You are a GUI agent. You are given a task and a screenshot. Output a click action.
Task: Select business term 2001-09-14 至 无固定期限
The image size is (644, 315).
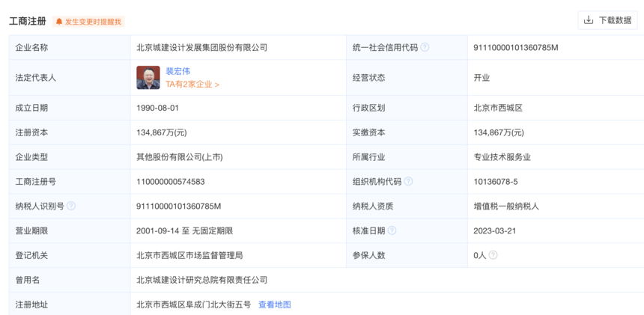185,231
